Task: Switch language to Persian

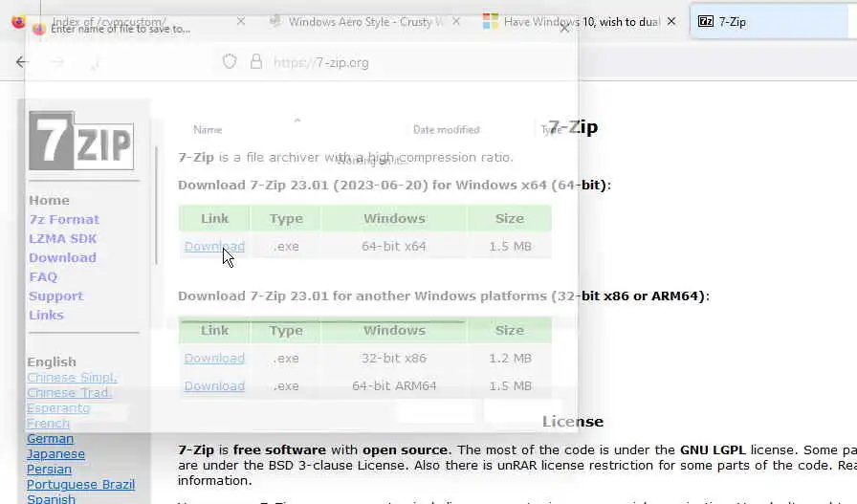Action: [49, 470]
